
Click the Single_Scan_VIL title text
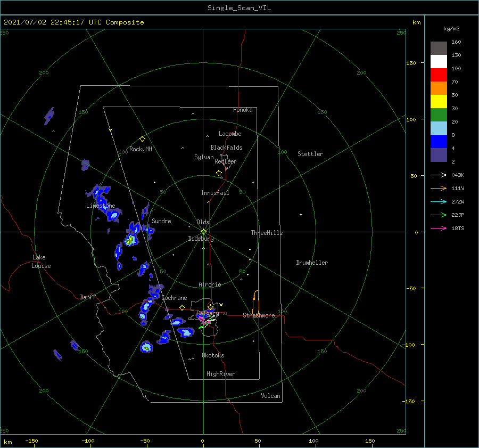click(239, 8)
